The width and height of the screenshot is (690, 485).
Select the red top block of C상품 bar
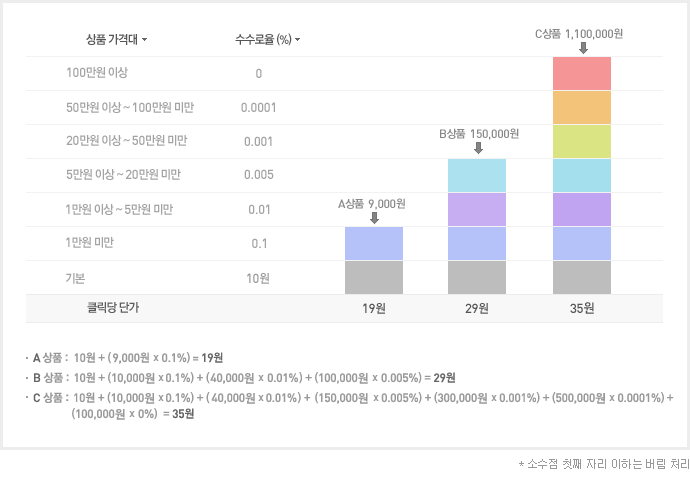pos(582,74)
